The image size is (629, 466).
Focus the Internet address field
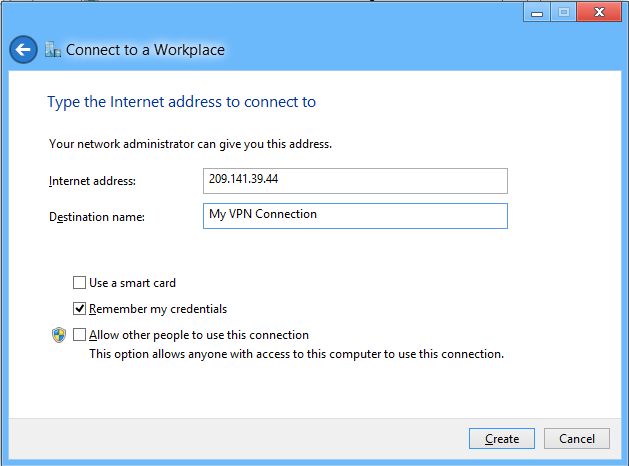(355, 181)
